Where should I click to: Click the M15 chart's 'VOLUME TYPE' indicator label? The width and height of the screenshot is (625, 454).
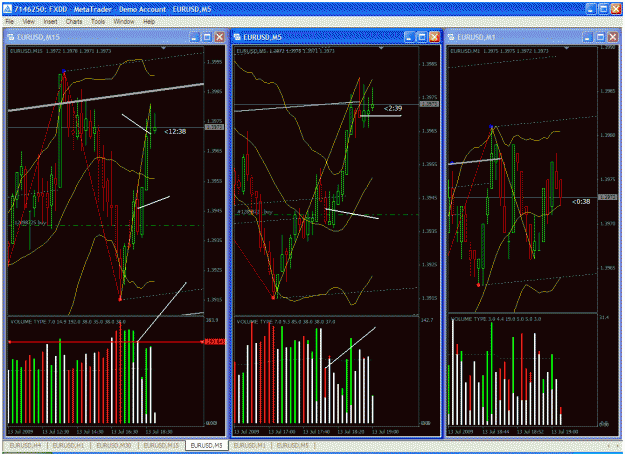pos(68,322)
